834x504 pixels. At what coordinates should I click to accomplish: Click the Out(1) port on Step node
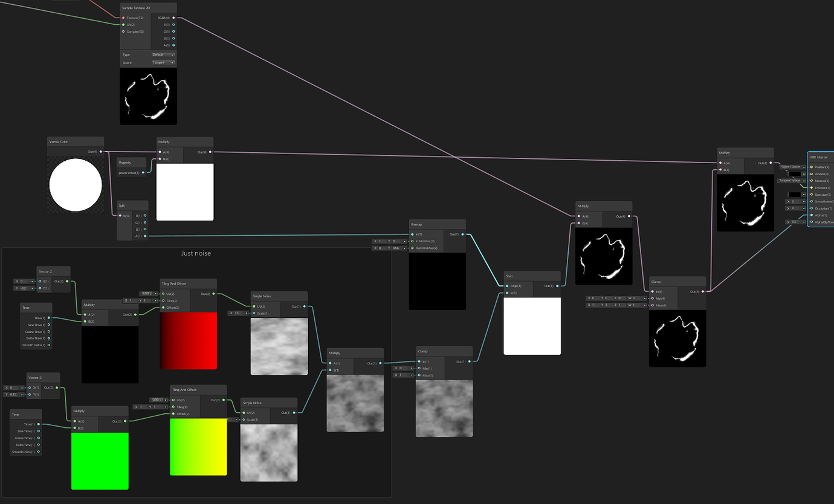tap(557, 286)
